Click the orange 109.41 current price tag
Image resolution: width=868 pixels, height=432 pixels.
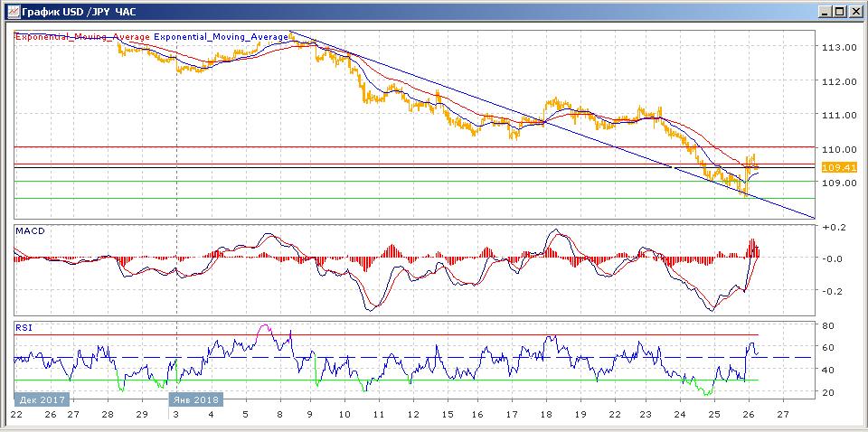click(834, 168)
